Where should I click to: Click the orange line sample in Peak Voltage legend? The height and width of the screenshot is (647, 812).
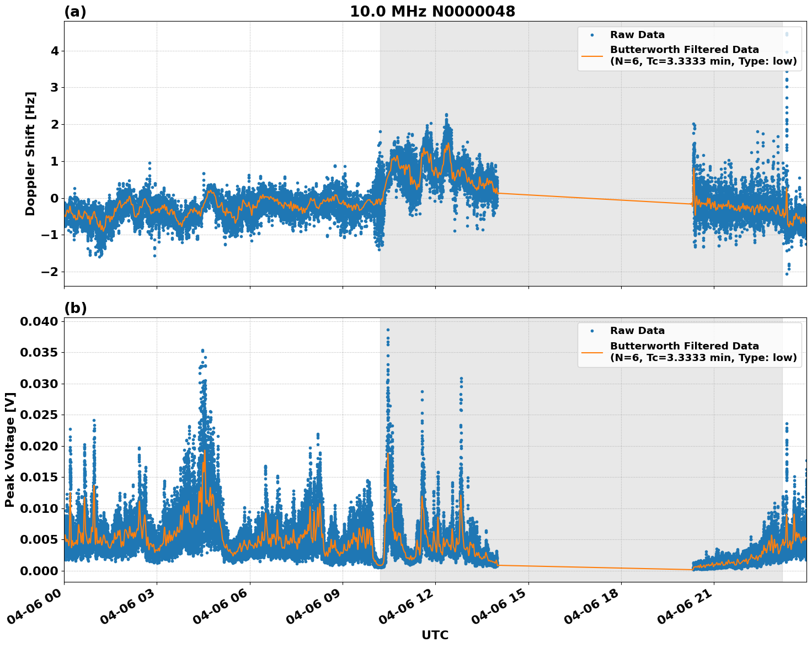(592, 352)
